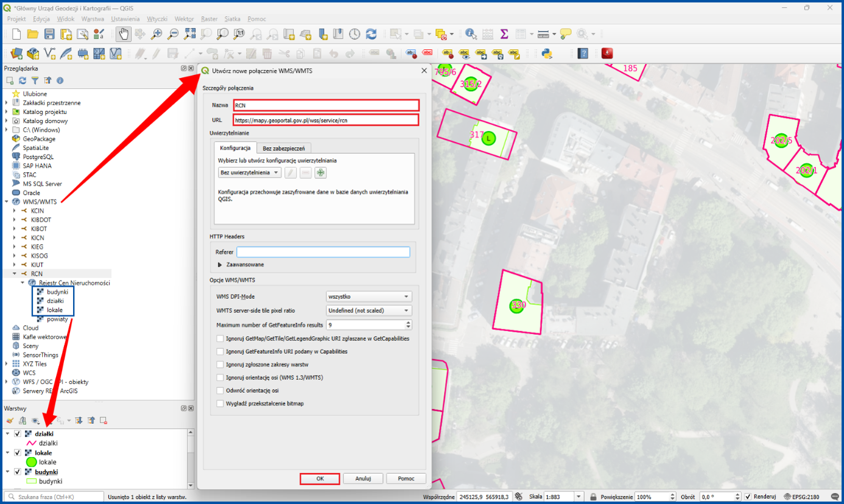Screen dimensions: 844x504
Task: Open the WMS DPI-Mode dropdown
Action: [x=369, y=296]
